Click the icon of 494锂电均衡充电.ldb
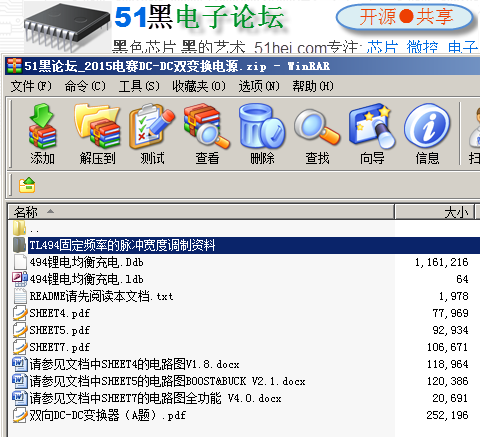This screenshot has height=437, width=480. point(20,279)
